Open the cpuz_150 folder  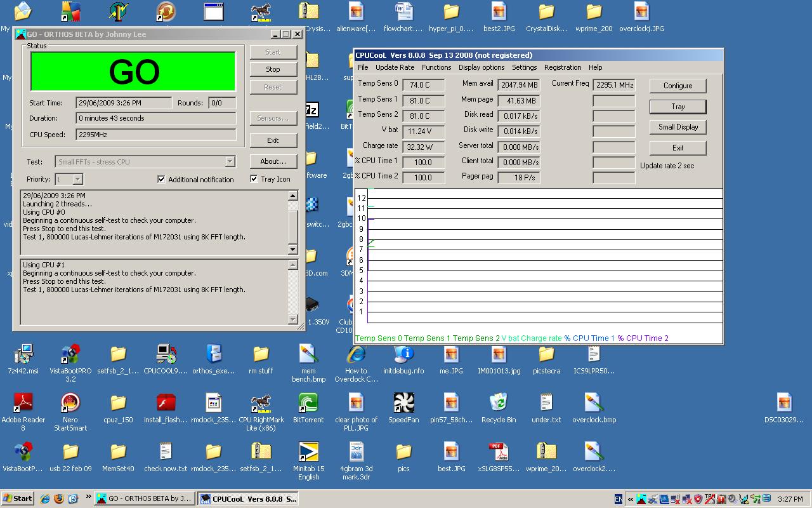118,403
